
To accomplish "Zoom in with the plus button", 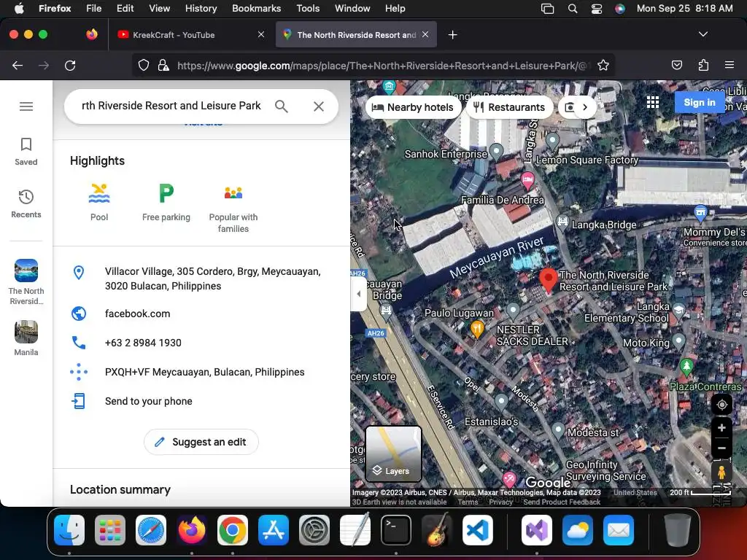I will click(721, 427).
